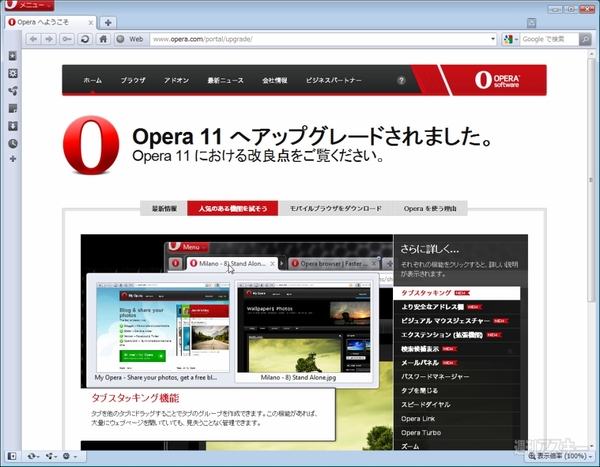Viewport: 600px width, 467px height.
Task: Reload the page with the refresh icon
Action: click(85, 39)
